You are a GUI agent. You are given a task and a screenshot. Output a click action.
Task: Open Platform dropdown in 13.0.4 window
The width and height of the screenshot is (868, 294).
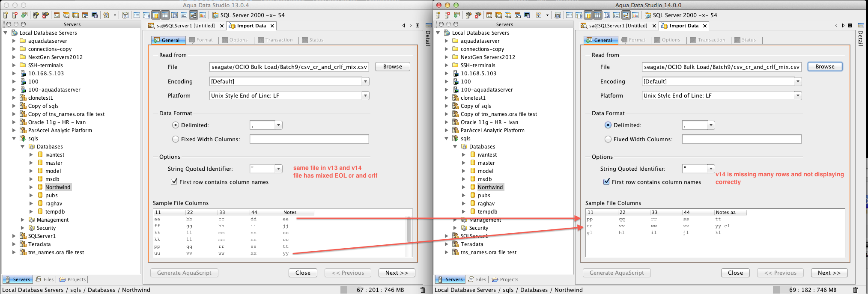tap(365, 95)
